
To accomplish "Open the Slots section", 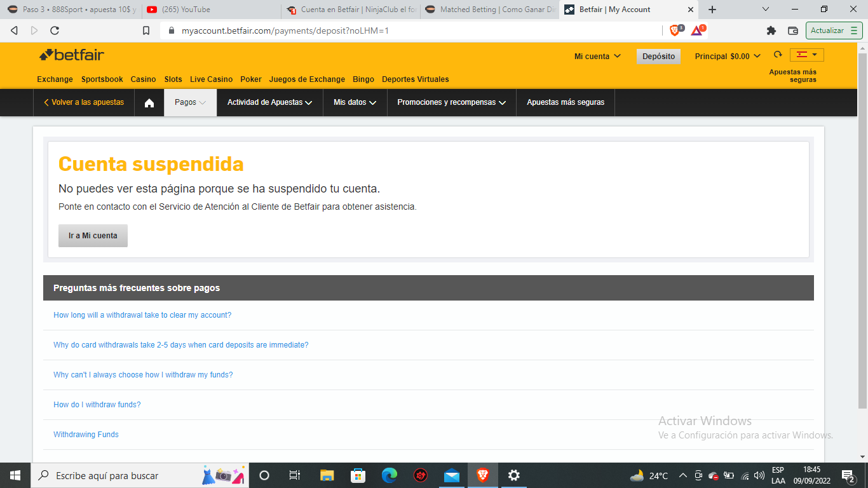I will pyautogui.click(x=173, y=79).
